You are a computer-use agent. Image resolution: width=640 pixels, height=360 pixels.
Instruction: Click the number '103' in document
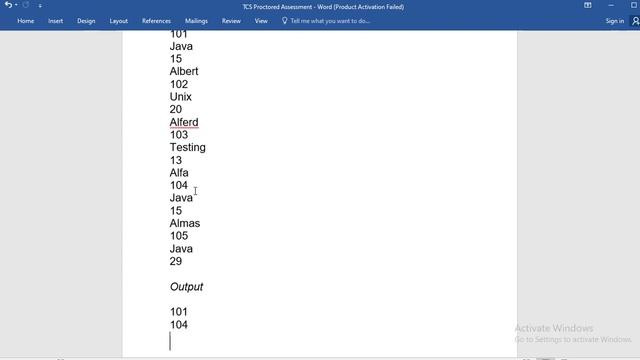click(x=179, y=135)
